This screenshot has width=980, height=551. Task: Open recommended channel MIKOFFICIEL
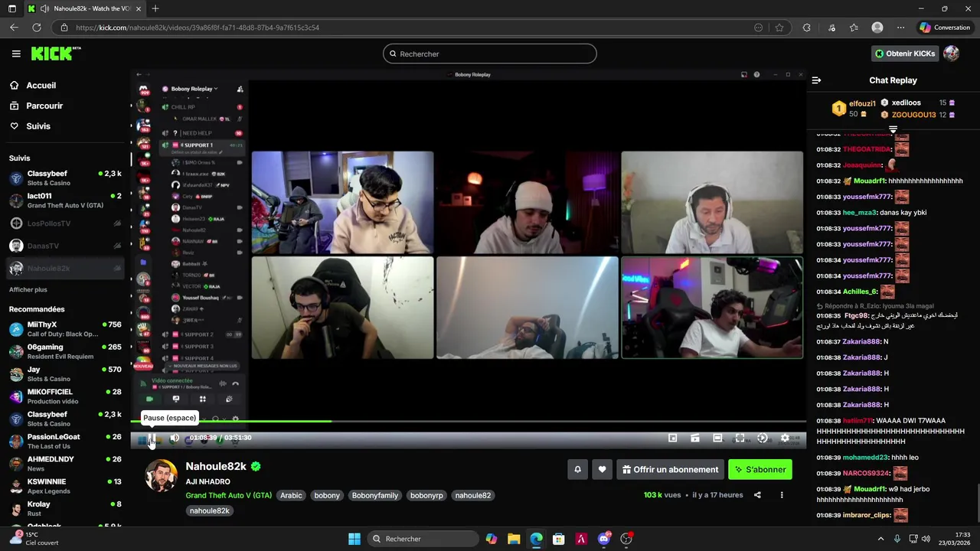click(x=66, y=396)
